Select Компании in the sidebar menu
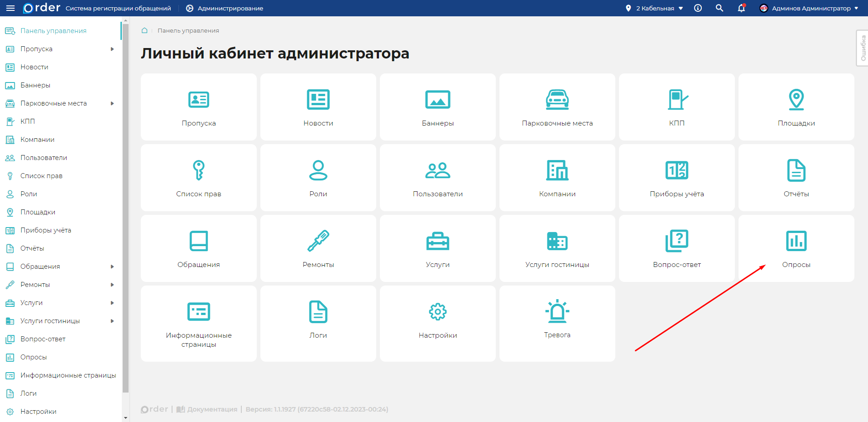This screenshot has height=422, width=868. pos(37,140)
